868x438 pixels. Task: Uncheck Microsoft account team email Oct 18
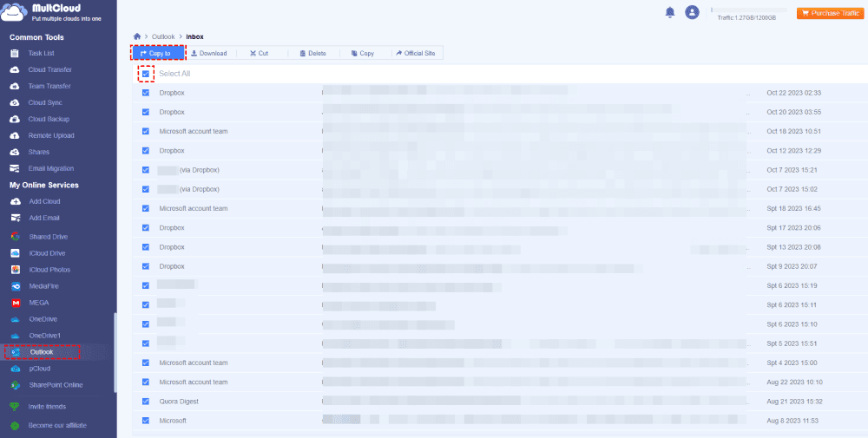[x=146, y=131]
